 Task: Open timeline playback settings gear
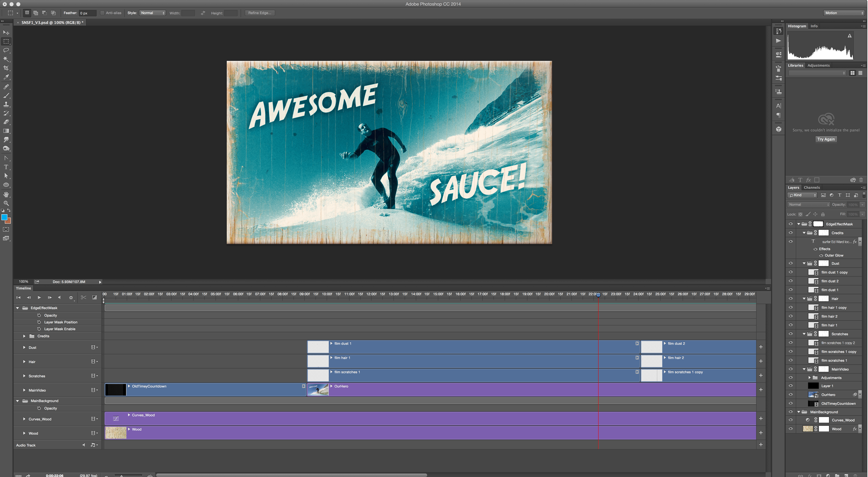[x=71, y=298]
